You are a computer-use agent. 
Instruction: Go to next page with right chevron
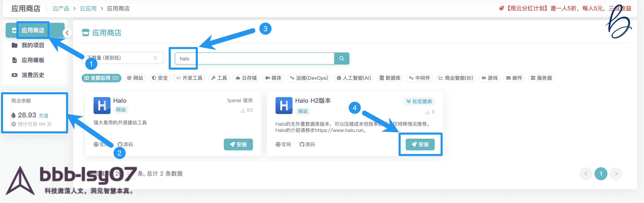(616, 174)
